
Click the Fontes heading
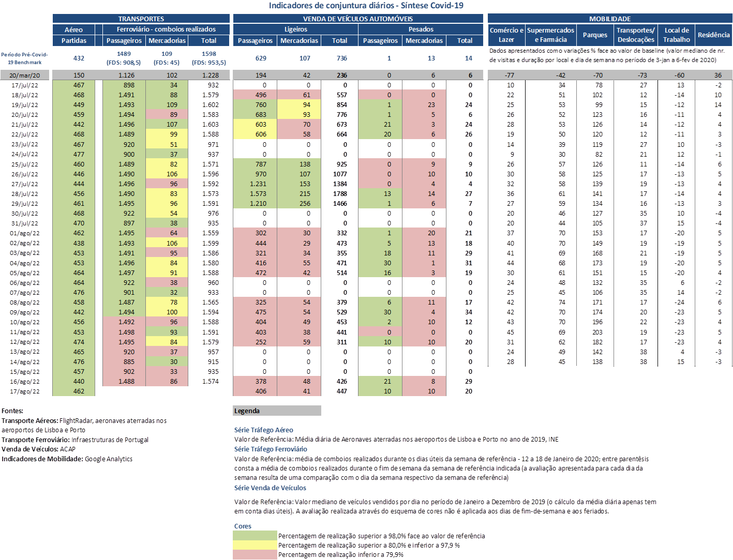click(x=12, y=411)
